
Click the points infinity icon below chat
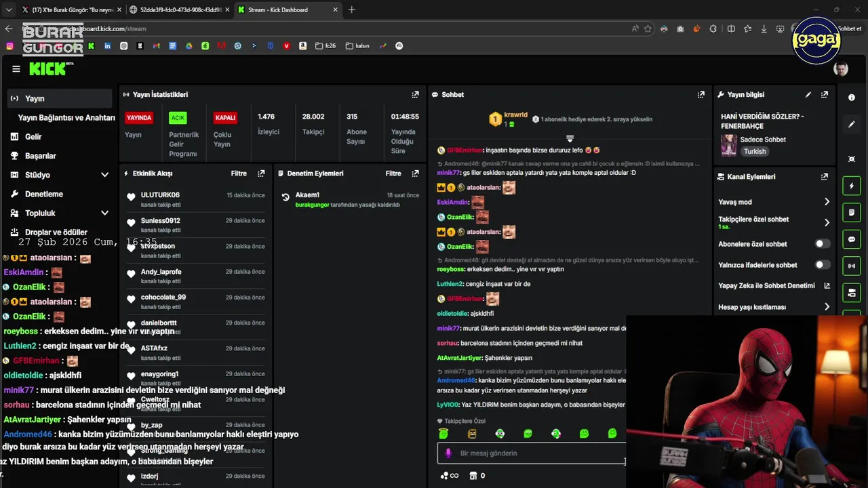click(x=450, y=476)
